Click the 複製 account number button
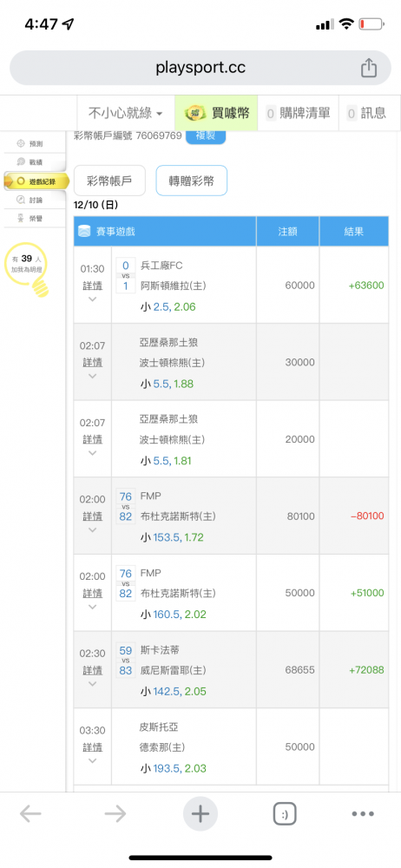The width and height of the screenshot is (401, 868). [206, 136]
